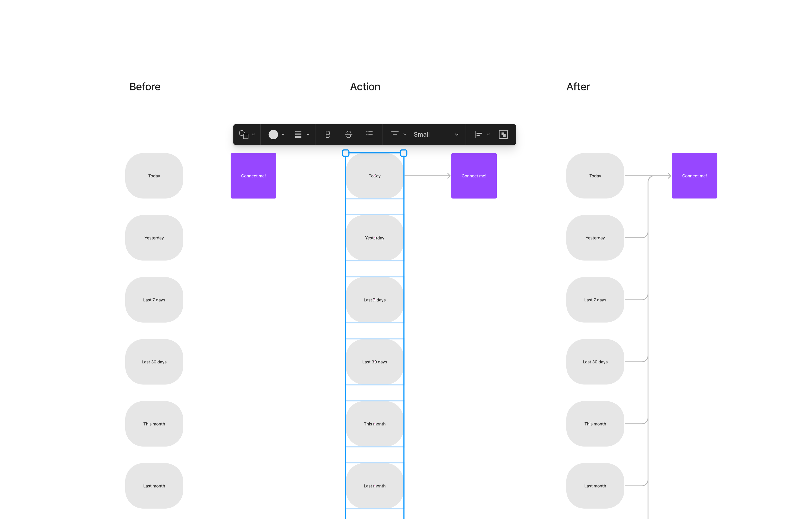Click the container/frame wrap icon
This screenshot has width=812, height=519.
[504, 134]
